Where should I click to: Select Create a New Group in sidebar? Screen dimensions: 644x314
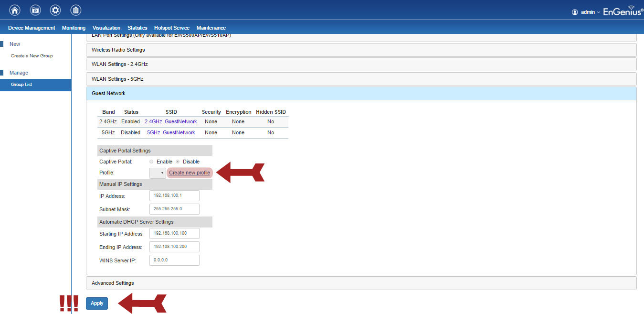click(32, 56)
